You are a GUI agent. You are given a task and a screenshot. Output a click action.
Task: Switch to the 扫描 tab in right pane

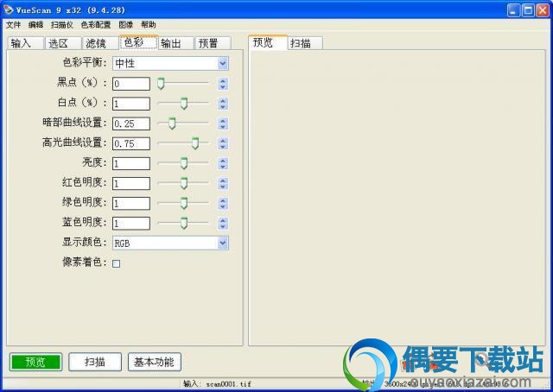tap(305, 43)
